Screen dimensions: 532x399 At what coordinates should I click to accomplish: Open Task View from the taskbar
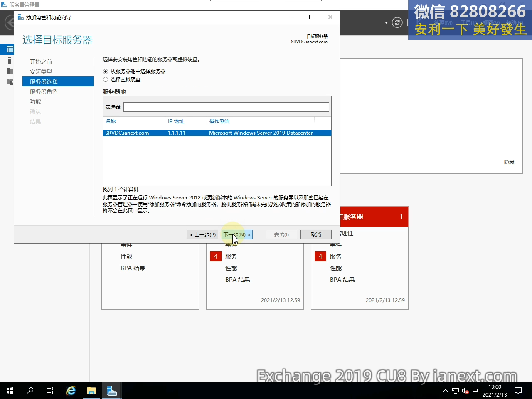tap(50, 391)
